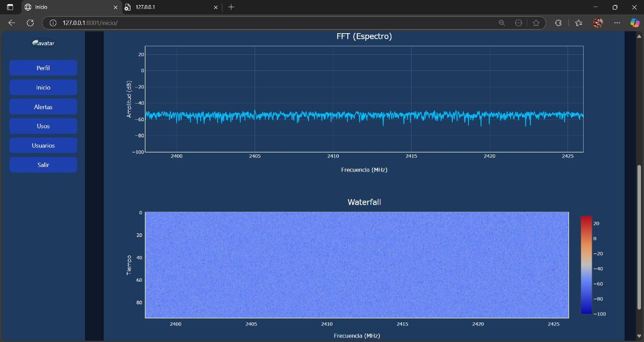The height and width of the screenshot is (342, 644).
Task: Click the FFT (Espectro) chart title
Action: tap(364, 36)
